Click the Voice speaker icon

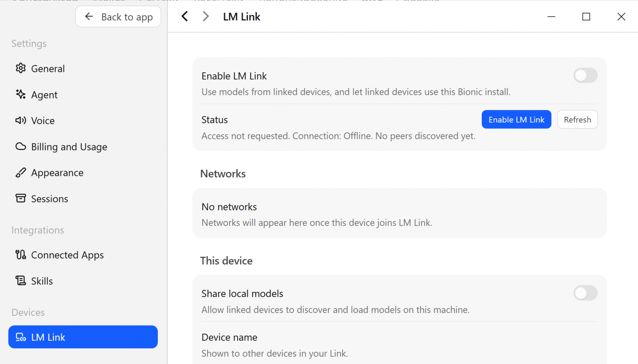[x=20, y=120]
